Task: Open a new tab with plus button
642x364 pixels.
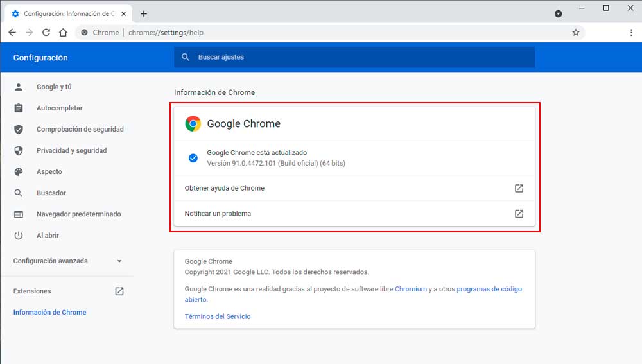Action: [144, 14]
